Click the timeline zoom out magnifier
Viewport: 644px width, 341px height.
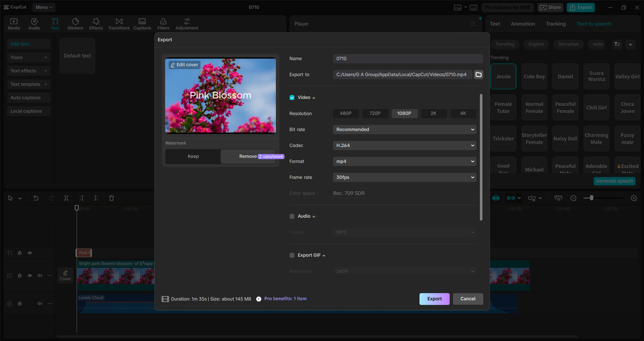point(574,198)
